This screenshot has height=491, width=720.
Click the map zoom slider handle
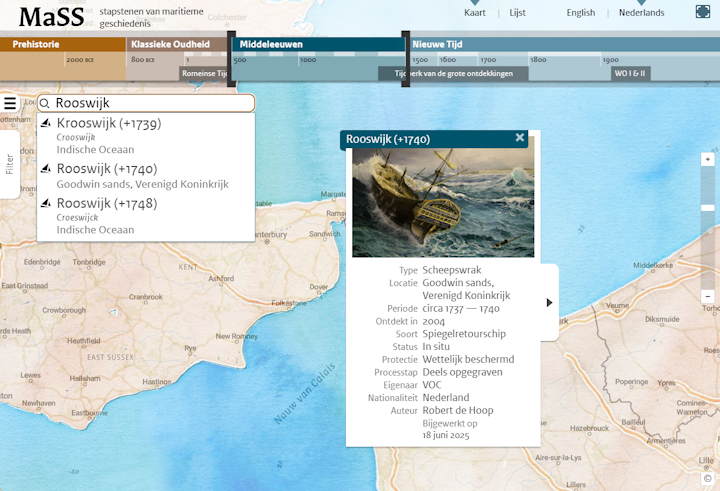click(708, 208)
